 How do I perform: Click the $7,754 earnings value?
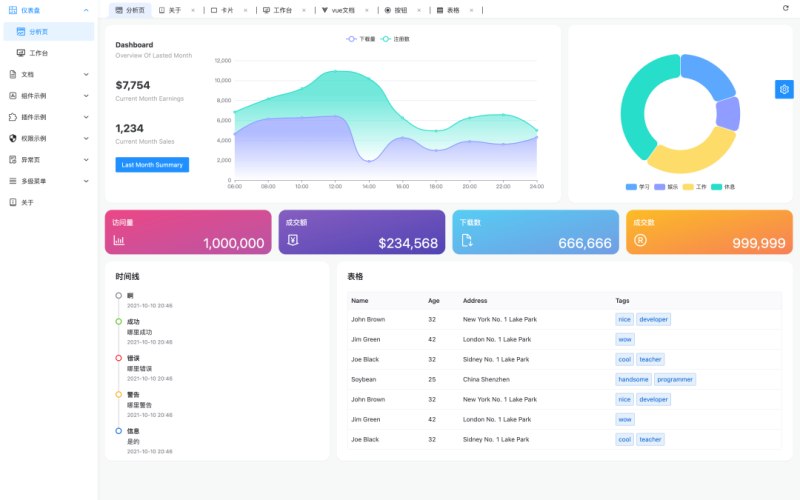[x=133, y=85]
